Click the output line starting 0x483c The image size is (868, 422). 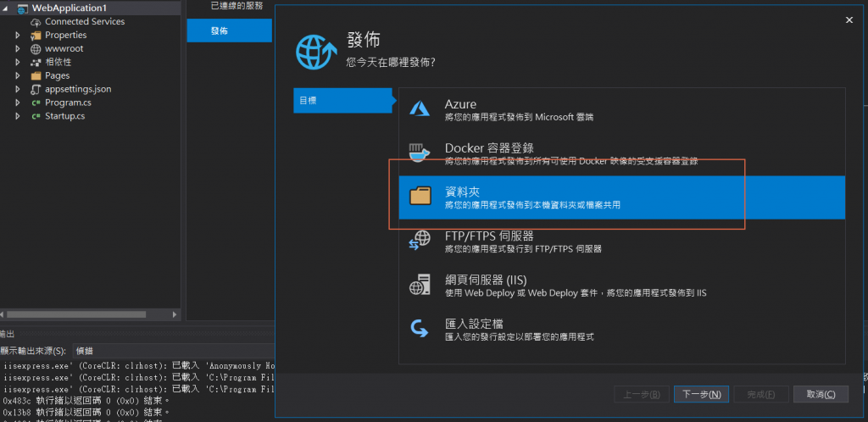[86, 400]
